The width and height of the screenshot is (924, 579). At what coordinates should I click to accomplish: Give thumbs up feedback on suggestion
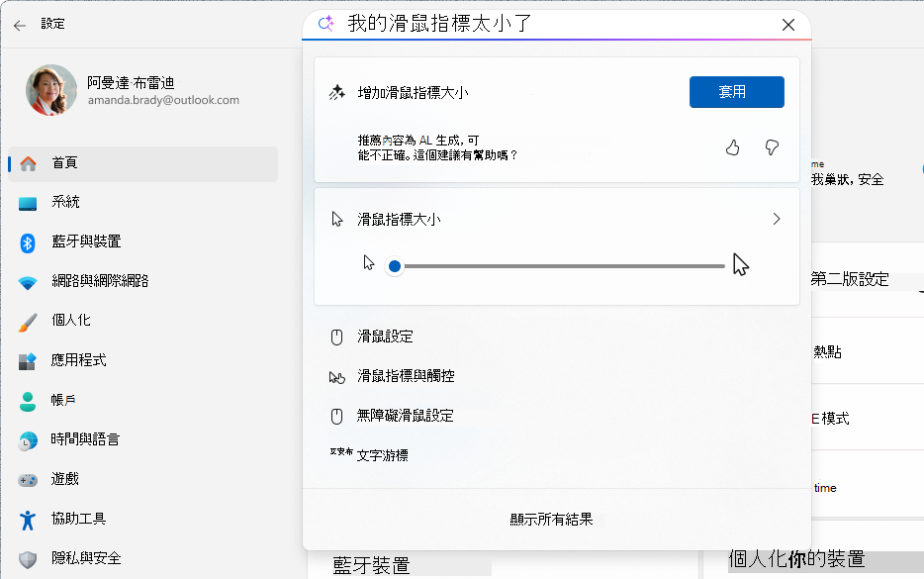click(732, 147)
